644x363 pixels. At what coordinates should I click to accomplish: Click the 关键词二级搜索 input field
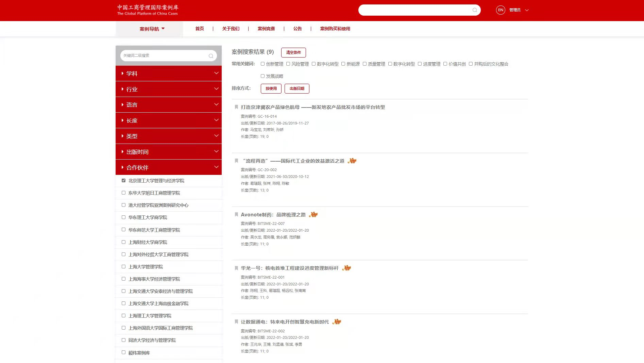point(163,55)
